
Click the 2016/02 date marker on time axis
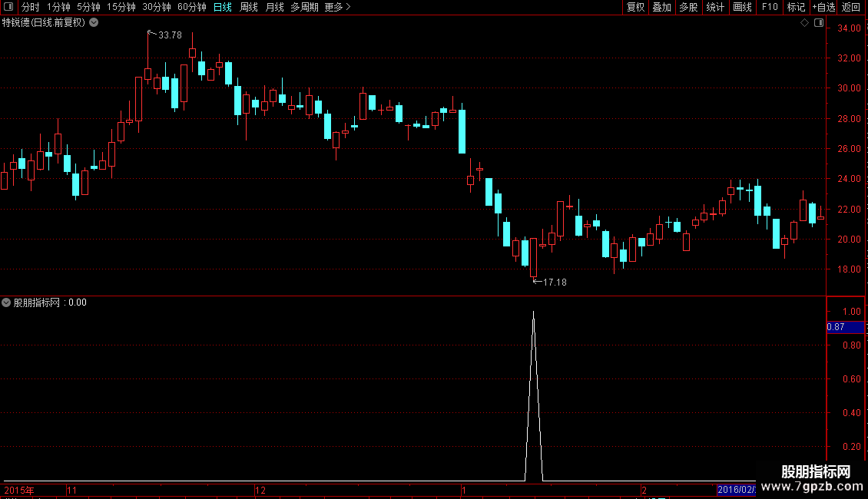[736, 490]
